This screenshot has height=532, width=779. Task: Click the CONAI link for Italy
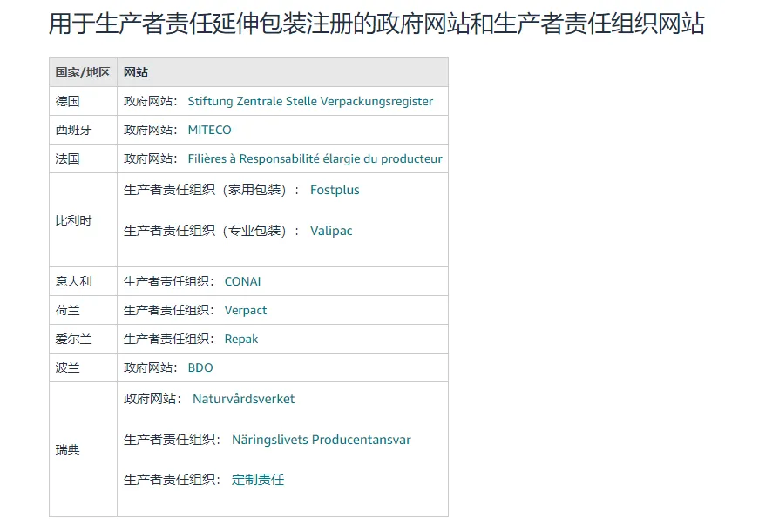click(x=242, y=281)
